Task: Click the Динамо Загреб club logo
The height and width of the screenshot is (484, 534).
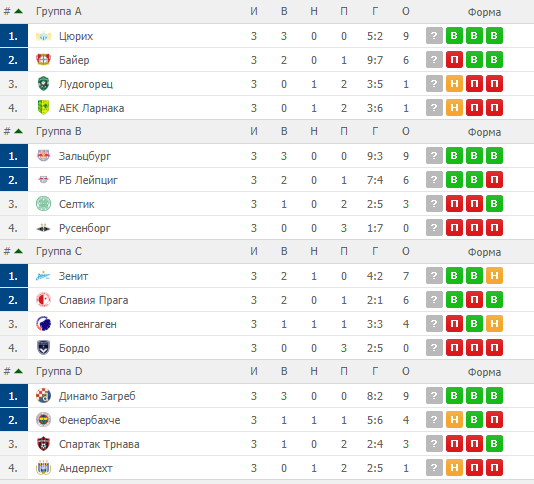Action: click(43, 396)
